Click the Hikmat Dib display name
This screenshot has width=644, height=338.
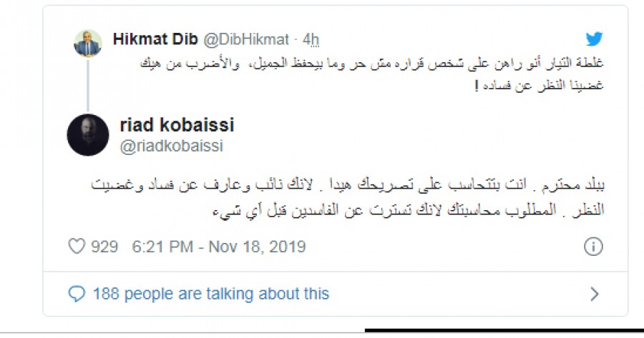coord(155,39)
